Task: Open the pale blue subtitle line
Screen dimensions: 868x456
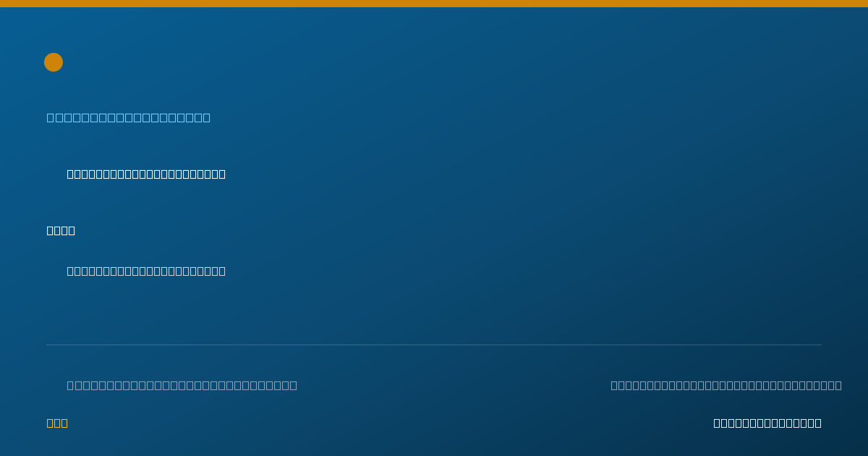Action: click(x=129, y=117)
